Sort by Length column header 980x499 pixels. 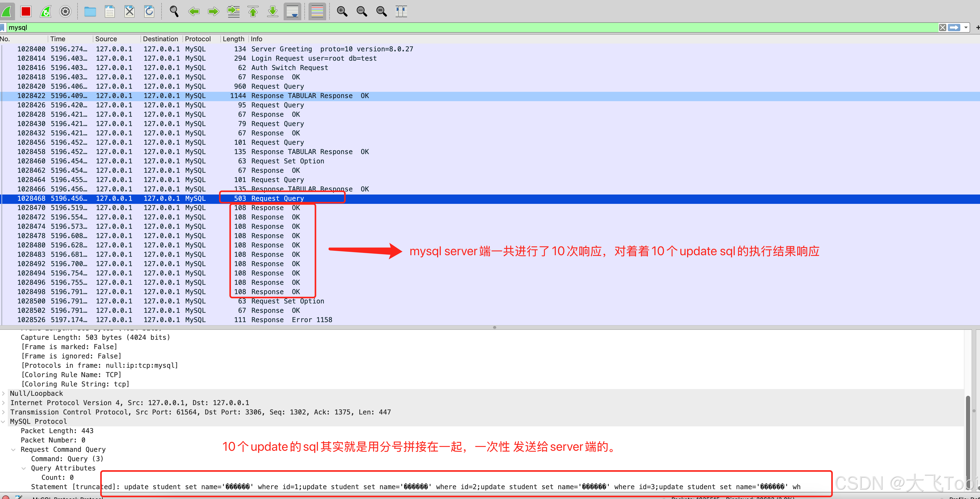[x=233, y=39]
